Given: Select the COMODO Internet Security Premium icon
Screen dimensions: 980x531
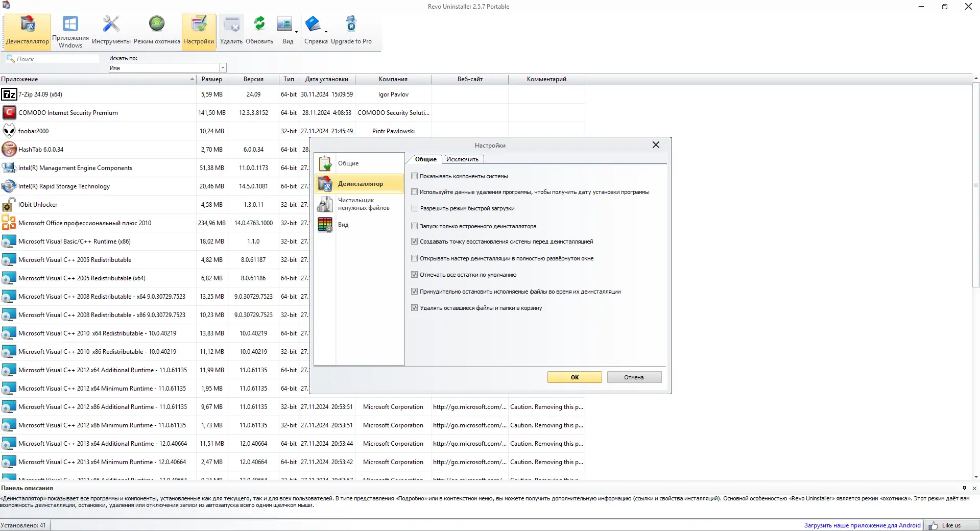Looking at the screenshot, I should click(9, 113).
